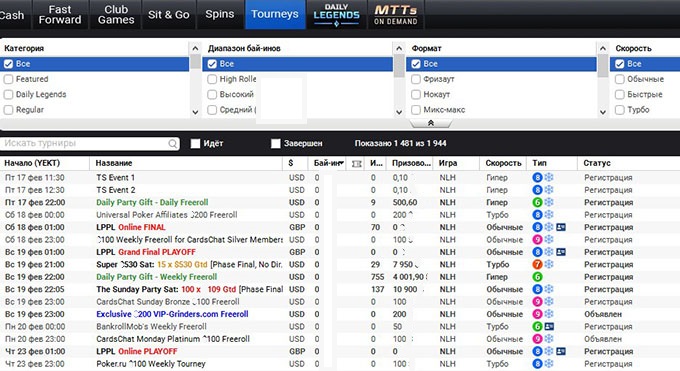Tick the Regular category checkbox
680x371 pixels.
pyautogui.click(x=8, y=110)
